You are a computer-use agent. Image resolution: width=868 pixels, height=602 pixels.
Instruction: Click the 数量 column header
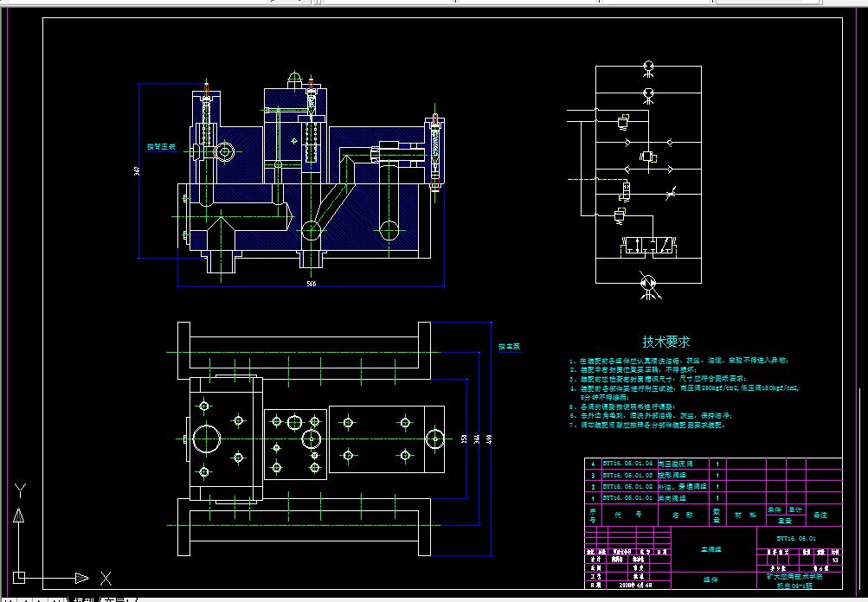pyautogui.click(x=717, y=516)
